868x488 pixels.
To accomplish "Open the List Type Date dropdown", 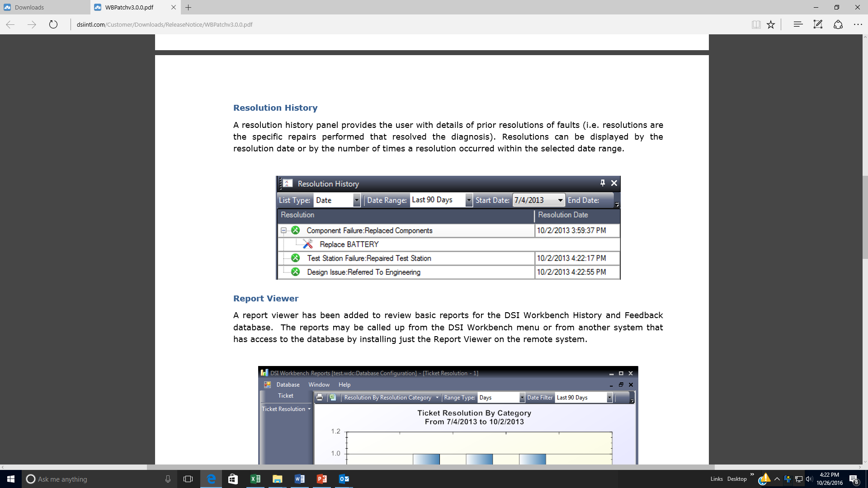I will click(x=356, y=200).
